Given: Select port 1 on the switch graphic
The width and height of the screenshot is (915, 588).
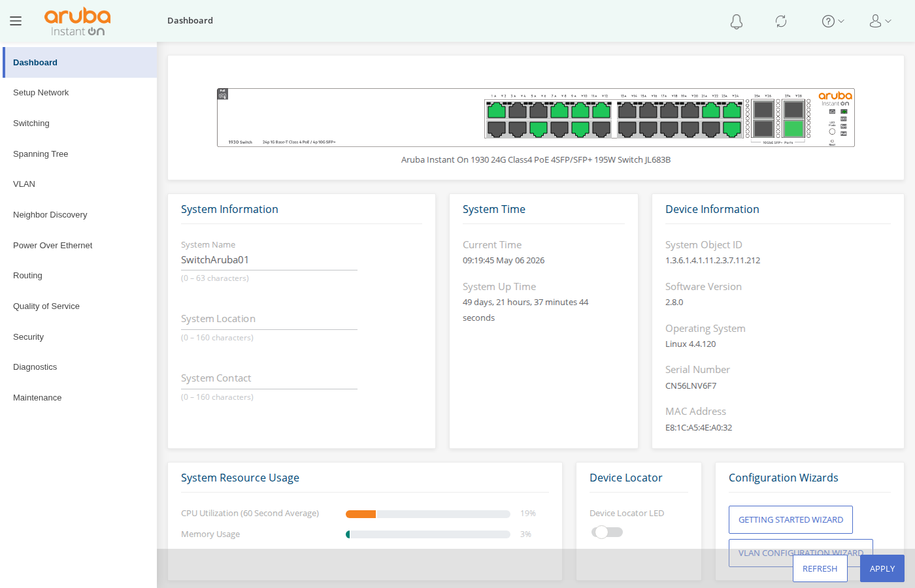Looking at the screenshot, I should [x=497, y=110].
